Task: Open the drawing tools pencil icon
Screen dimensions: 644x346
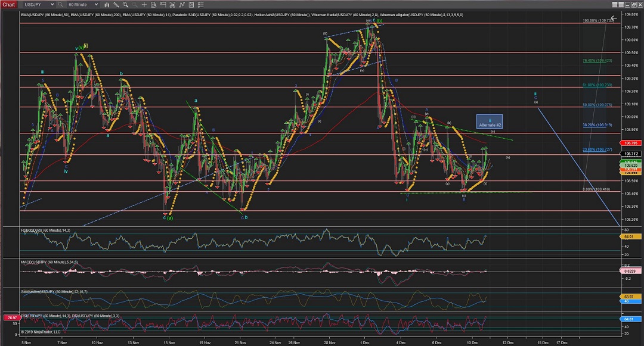Action: click(x=116, y=5)
